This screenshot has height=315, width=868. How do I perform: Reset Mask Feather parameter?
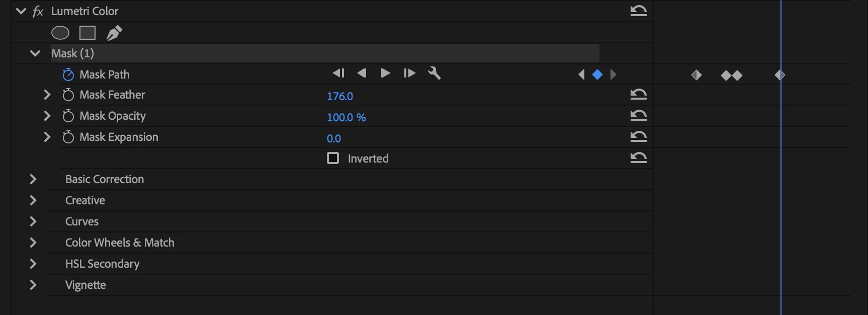click(x=638, y=94)
